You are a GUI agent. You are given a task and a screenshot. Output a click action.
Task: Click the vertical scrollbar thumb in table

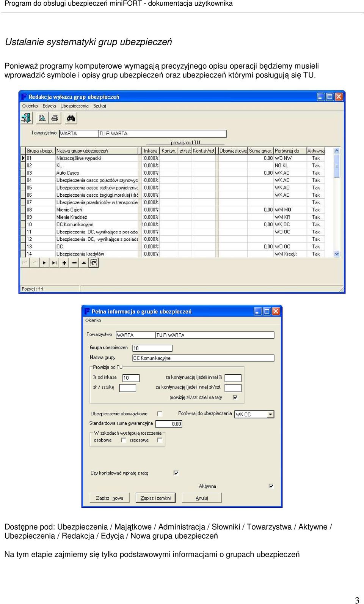pyautogui.click(x=337, y=166)
